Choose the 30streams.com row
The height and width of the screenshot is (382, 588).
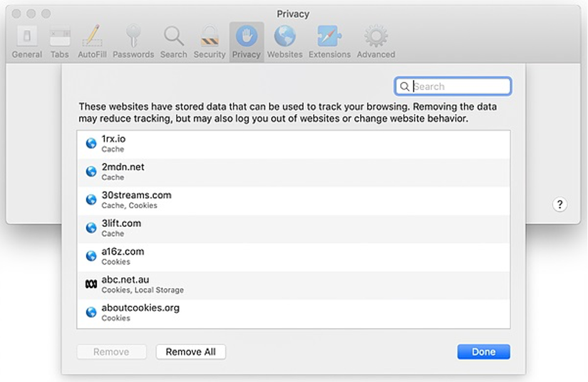click(293, 200)
